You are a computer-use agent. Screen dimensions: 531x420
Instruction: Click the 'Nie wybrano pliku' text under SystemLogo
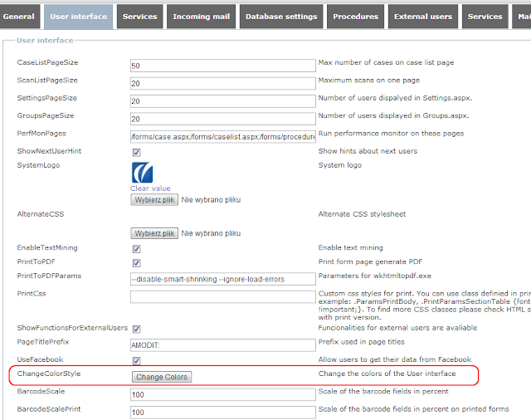[211, 200]
